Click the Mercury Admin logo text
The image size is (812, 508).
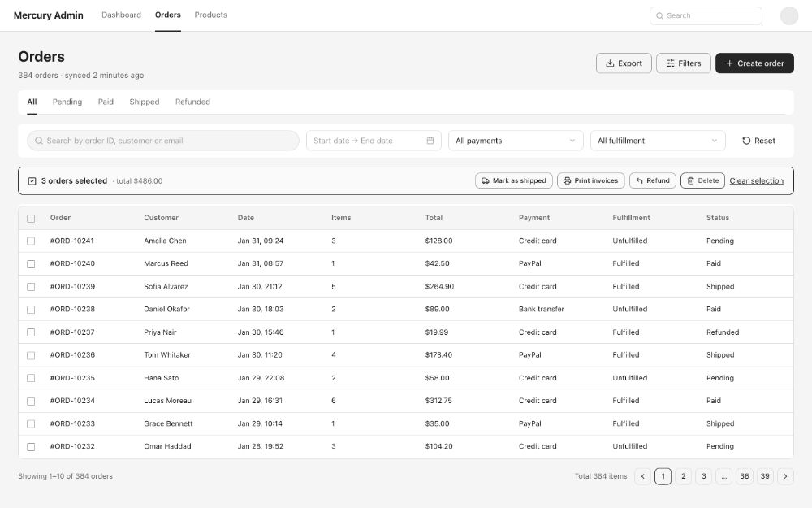point(48,15)
